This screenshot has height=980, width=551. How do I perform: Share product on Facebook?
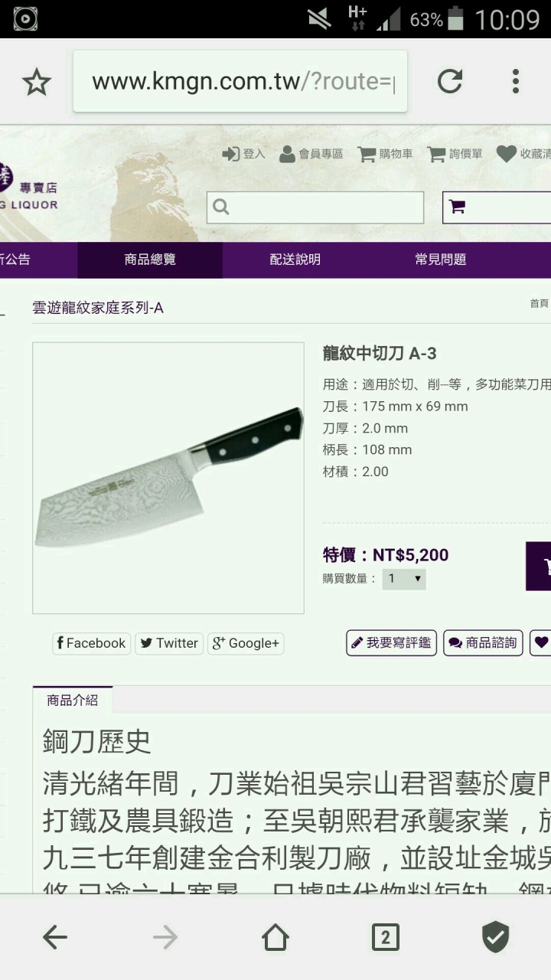92,643
